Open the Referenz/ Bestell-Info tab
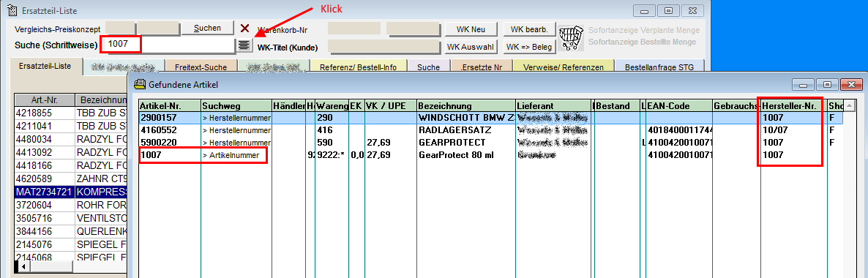This screenshot has width=868, height=278. click(x=359, y=67)
